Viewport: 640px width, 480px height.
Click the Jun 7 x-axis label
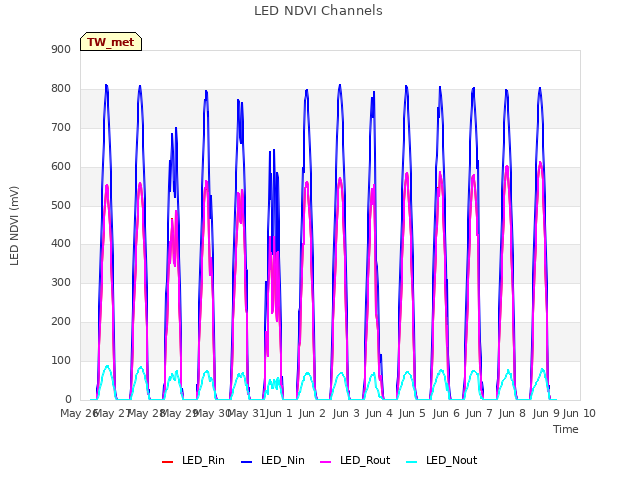point(479,413)
